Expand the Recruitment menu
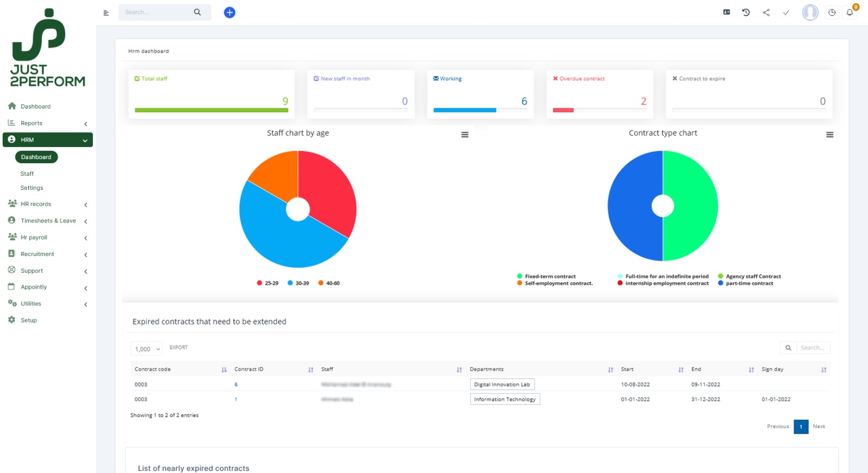Image resolution: width=868 pixels, height=473 pixels. pos(48,254)
